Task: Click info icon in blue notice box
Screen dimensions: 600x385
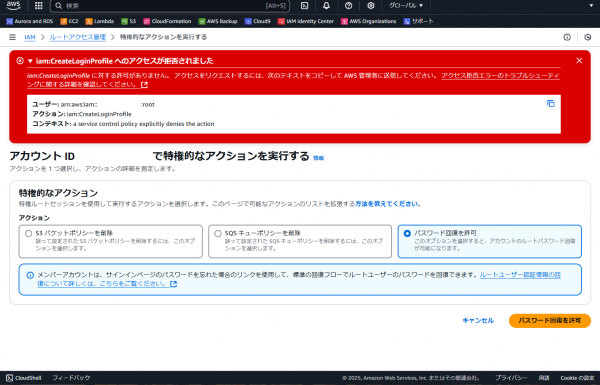Action: (30, 275)
